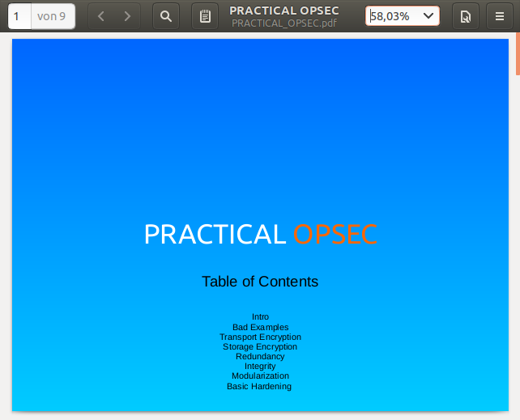Click the page number field showing 1
This screenshot has height=420, width=520.
(x=19, y=16)
